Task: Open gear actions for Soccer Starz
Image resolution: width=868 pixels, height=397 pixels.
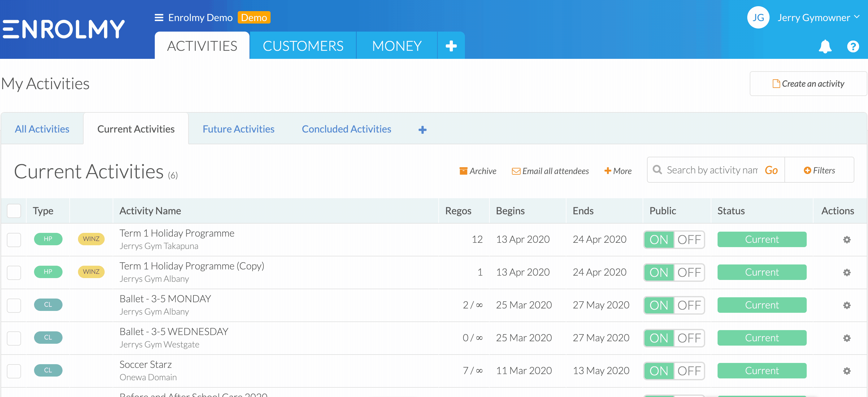Action: click(846, 371)
